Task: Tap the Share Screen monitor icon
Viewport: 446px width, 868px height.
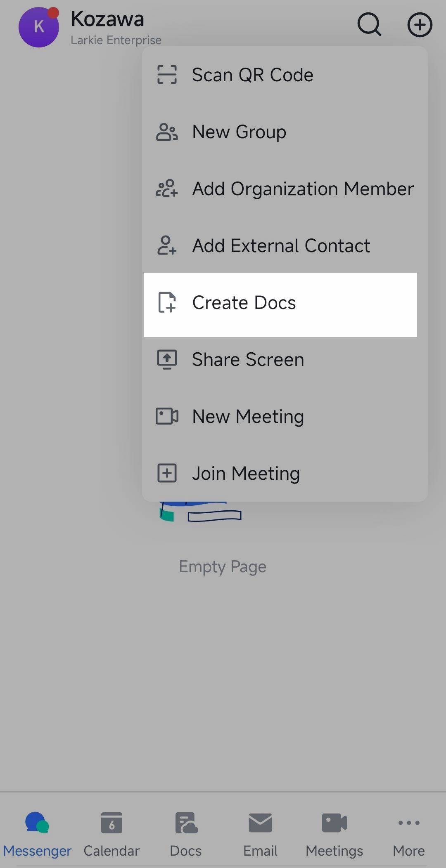Action: coord(167,359)
